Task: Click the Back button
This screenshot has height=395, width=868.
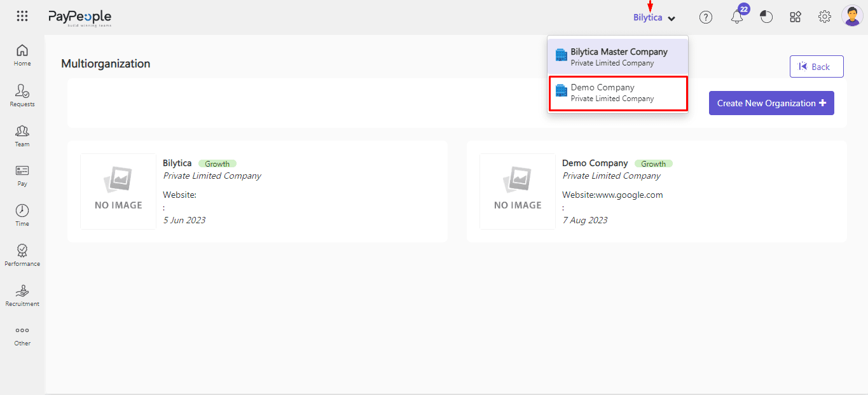Action: pos(816,67)
